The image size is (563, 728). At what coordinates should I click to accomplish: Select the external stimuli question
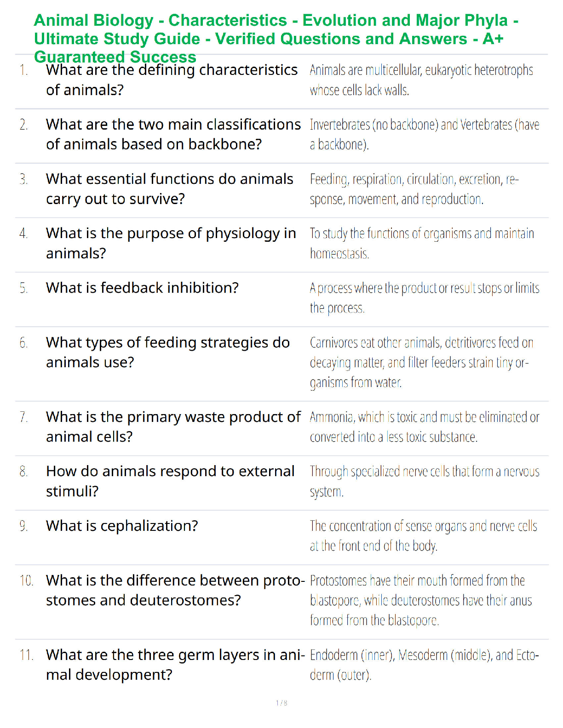[x=170, y=481]
